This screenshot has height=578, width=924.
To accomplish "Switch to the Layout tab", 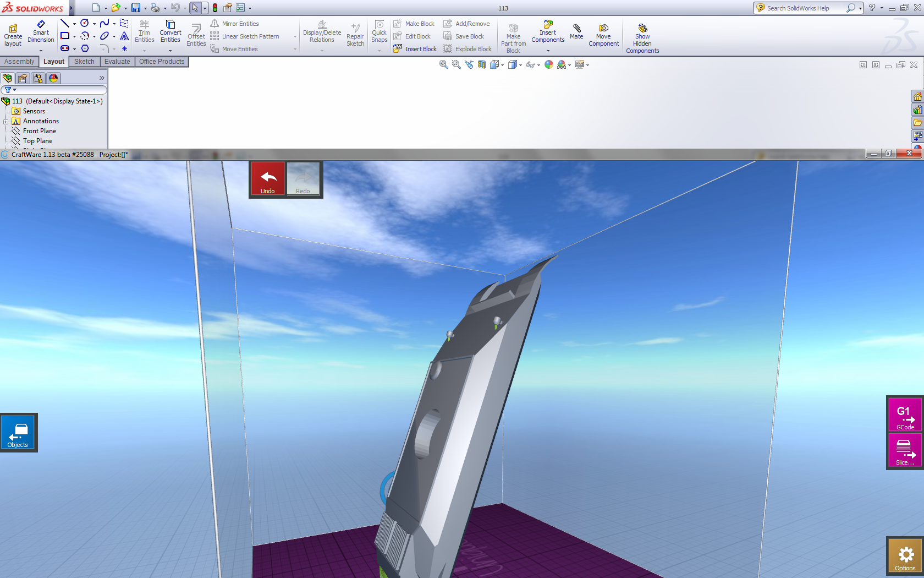I will [54, 62].
